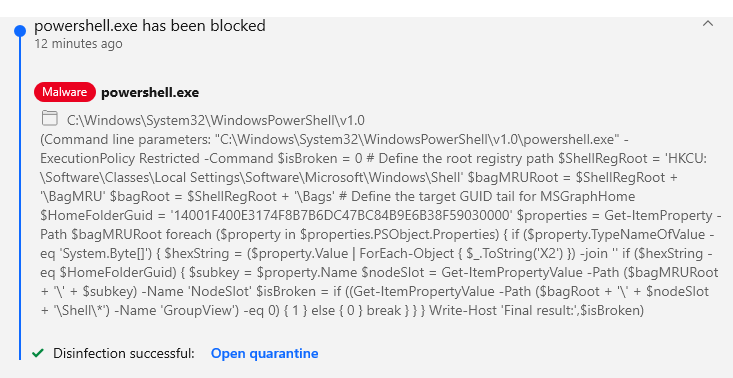Select the blue timeline dot marker
The width and height of the screenshot is (733, 378).
click(20, 31)
